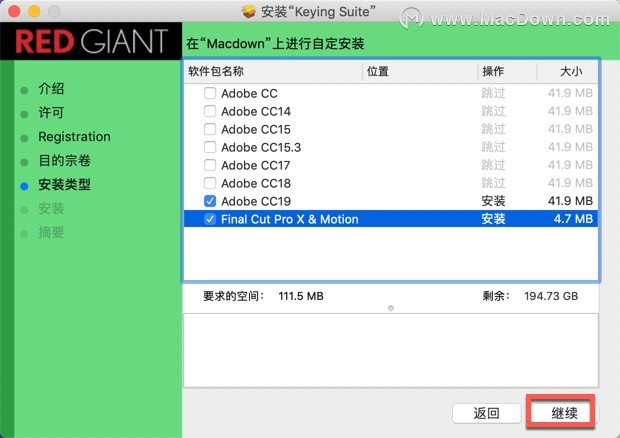Click the 111.5 MB required space value
620x438 pixels.
[301, 296]
